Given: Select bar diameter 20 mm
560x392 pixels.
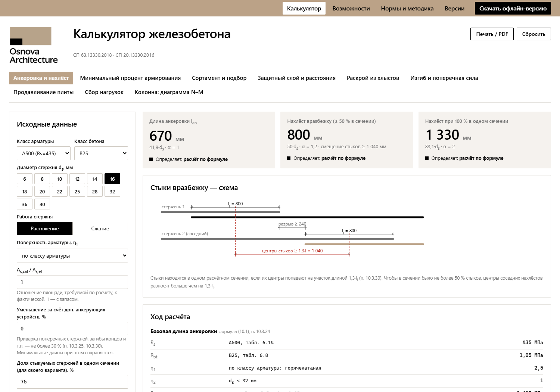Looking at the screenshot, I should 42,192.
